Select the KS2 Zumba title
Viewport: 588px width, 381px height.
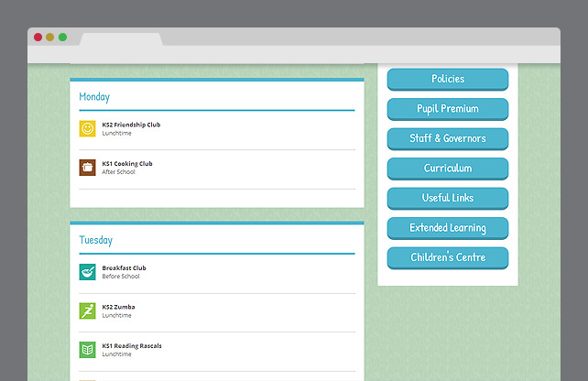[x=117, y=307]
